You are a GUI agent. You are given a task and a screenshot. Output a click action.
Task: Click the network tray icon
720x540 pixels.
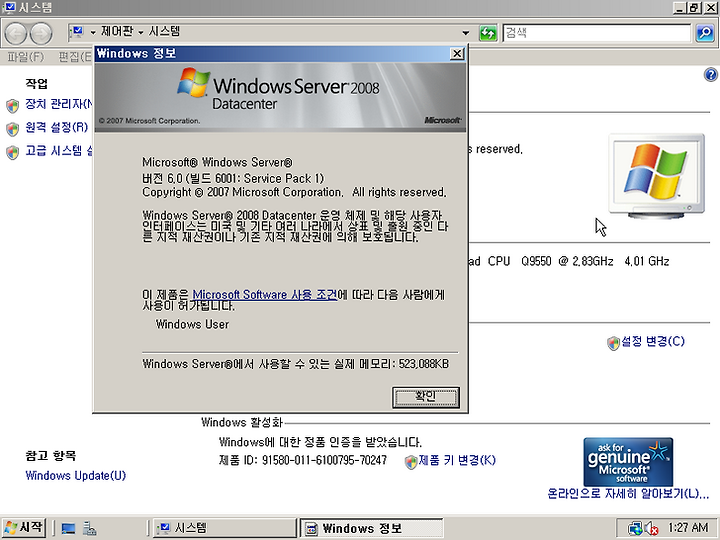(x=636, y=528)
